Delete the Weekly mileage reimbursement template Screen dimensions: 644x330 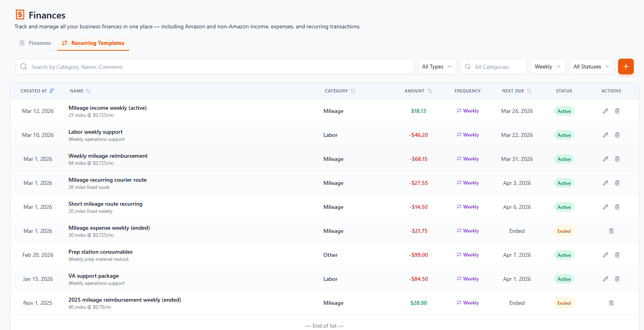tap(617, 159)
